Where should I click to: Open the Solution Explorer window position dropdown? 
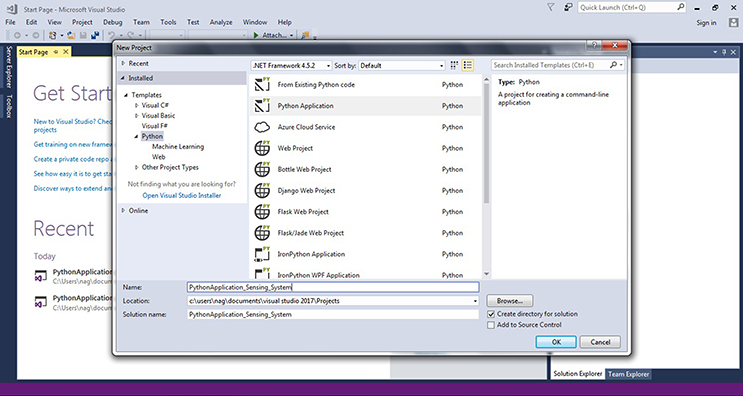(x=716, y=52)
